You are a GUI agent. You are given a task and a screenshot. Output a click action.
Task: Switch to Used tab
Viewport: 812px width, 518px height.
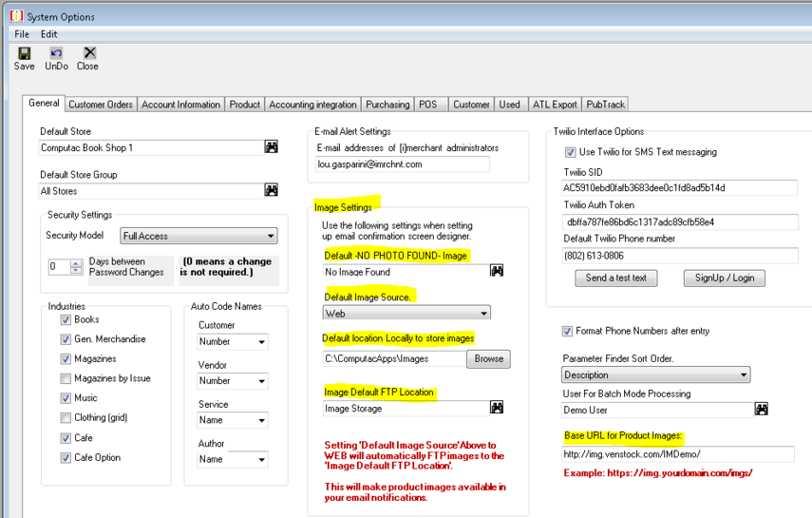click(x=510, y=105)
